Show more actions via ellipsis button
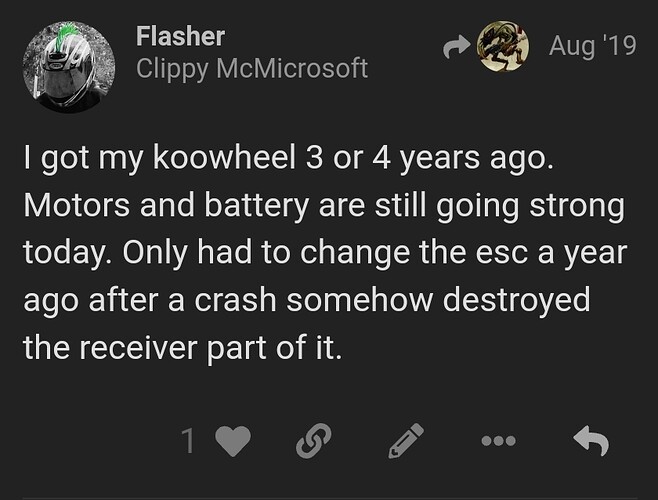Image resolution: width=658 pixels, height=500 pixels. [500, 440]
